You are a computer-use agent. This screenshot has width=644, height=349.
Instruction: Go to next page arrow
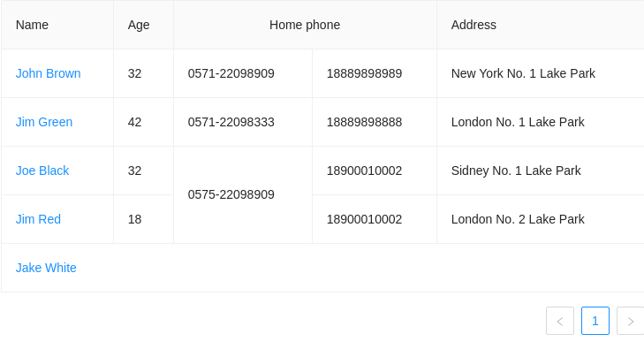[631, 321]
